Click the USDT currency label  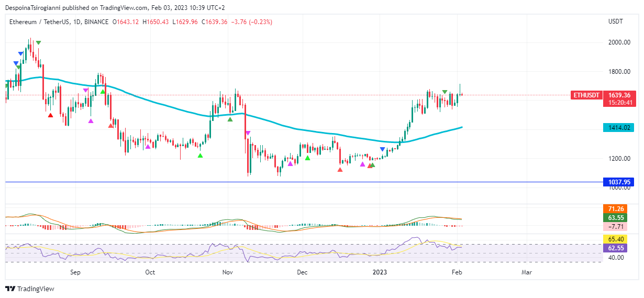pyautogui.click(x=615, y=21)
